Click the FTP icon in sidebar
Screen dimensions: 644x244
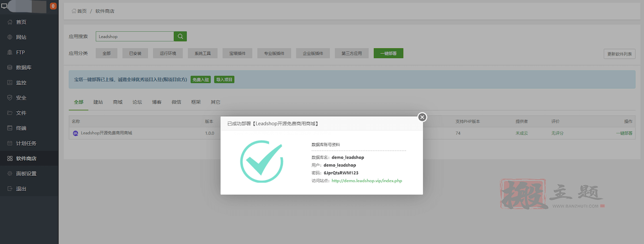(10, 52)
